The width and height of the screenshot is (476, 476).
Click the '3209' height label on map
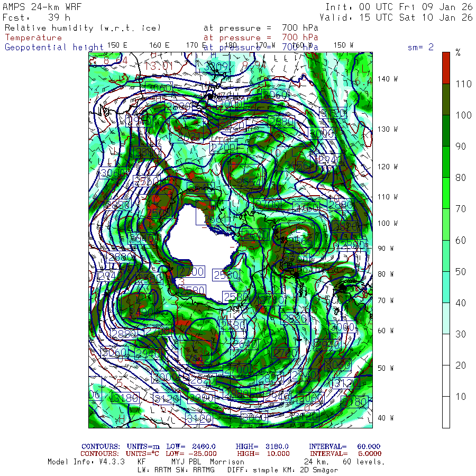coord(216,66)
